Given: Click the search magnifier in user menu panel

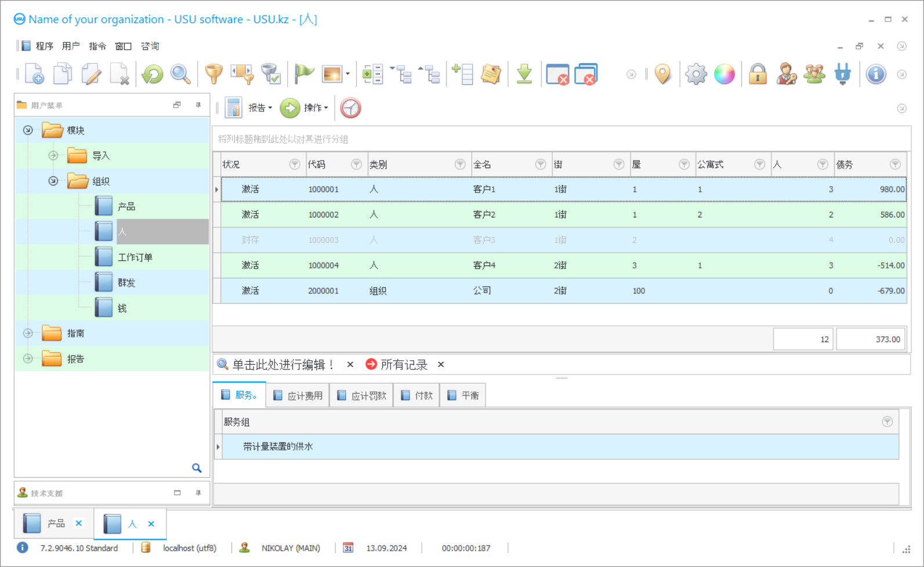Looking at the screenshot, I should click(x=197, y=468).
